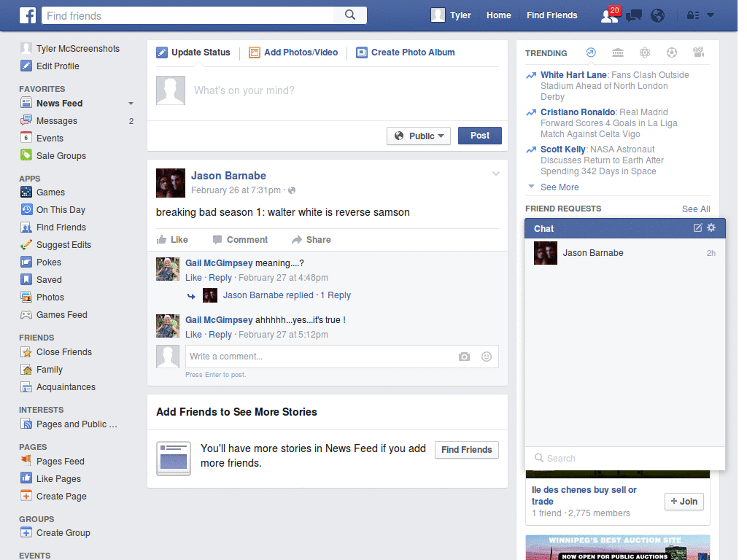Open Jason Barnabe's profile name link

coord(228,176)
